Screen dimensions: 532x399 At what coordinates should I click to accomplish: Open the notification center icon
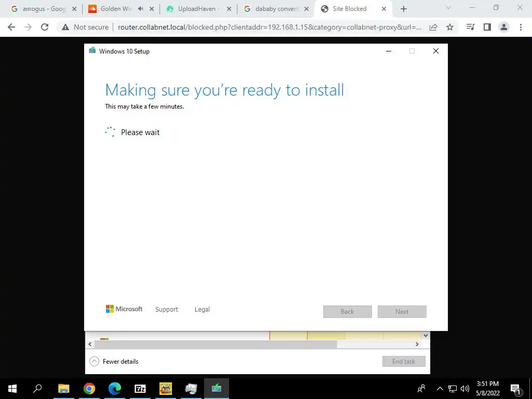pos(515,389)
